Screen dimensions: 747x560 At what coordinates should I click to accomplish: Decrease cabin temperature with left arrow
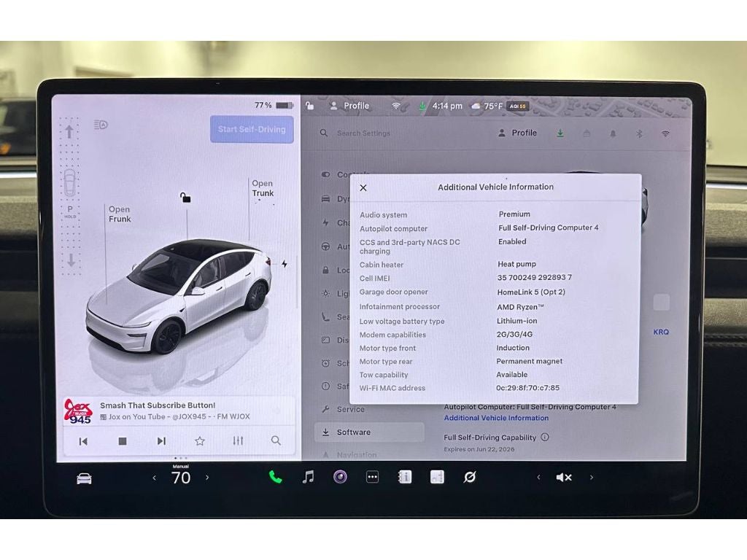click(x=154, y=478)
